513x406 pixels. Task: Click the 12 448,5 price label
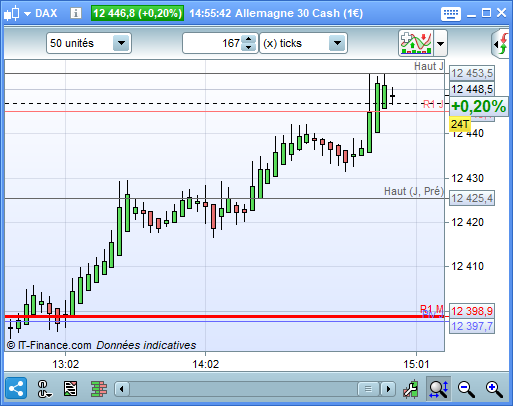tap(472, 89)
